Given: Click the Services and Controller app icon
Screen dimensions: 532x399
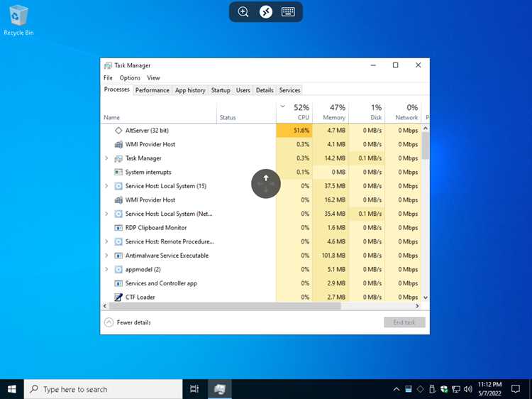Looking at the screenshot, I should pyautogui.click(x=118, y=283).
